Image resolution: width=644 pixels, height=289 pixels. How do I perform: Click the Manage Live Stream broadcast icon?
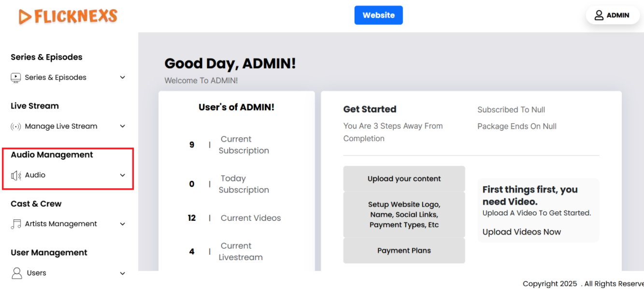[x=16, y=127]
